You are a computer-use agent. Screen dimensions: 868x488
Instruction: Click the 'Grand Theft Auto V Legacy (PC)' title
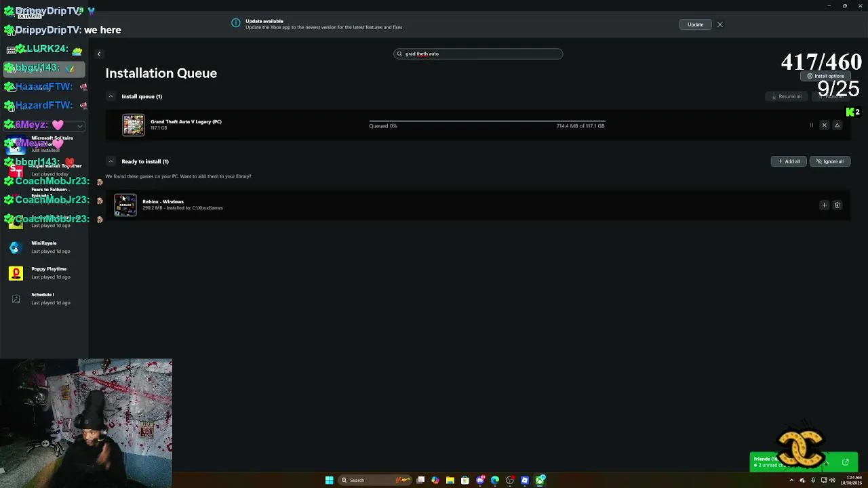186,122
